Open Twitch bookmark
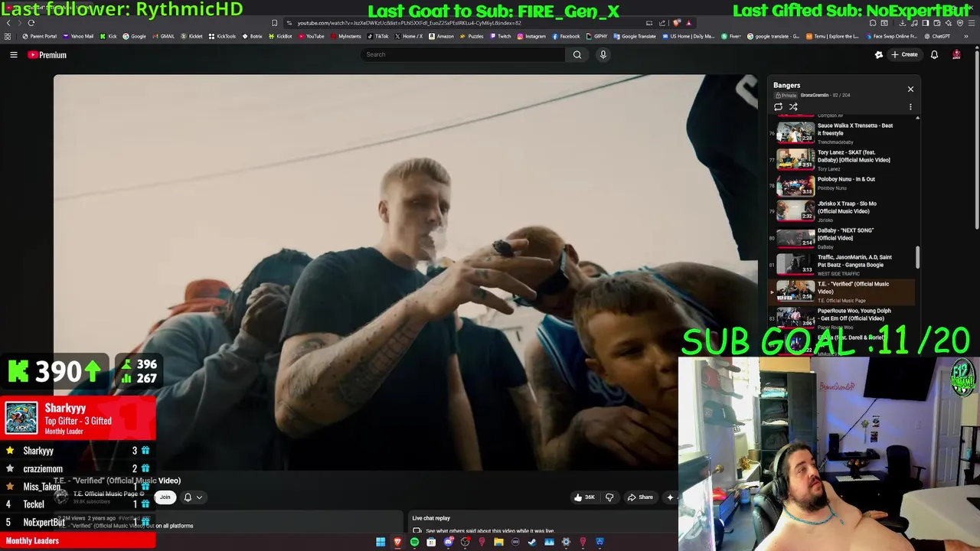980x551 pixels. (x=500, y=36)
